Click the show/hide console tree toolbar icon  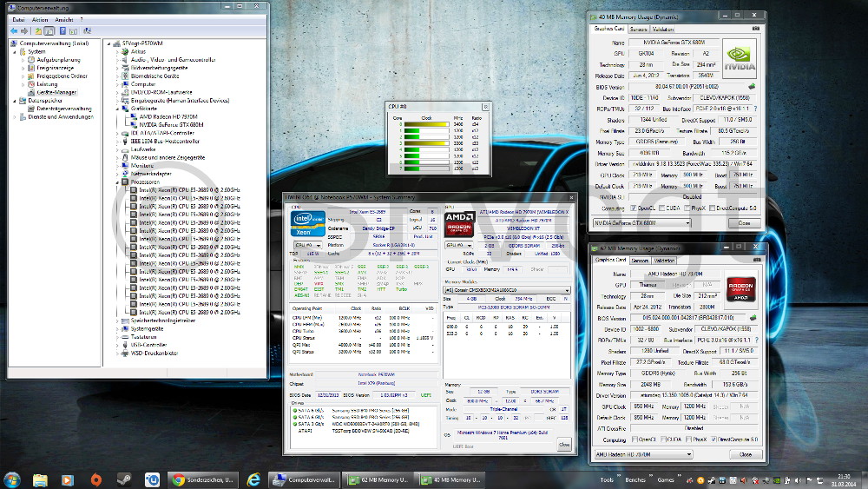tap(49, 31)
